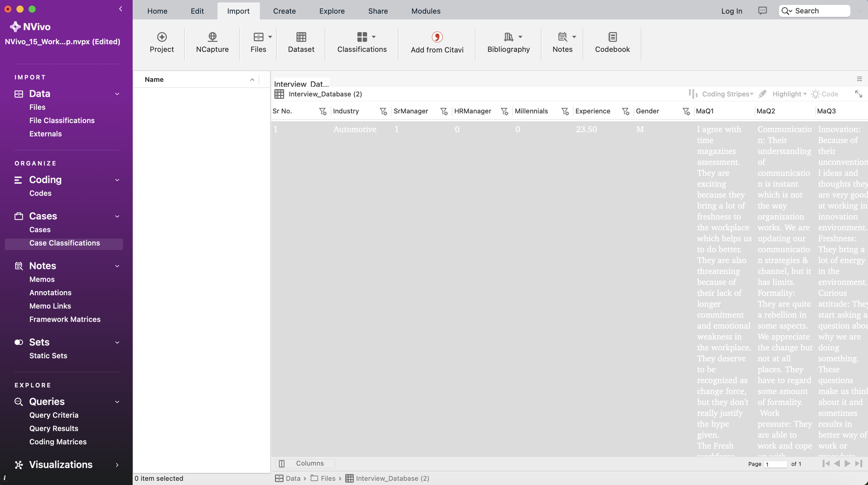Click the Highlight pen icon
868x485 pixels.
click(762, 94)
